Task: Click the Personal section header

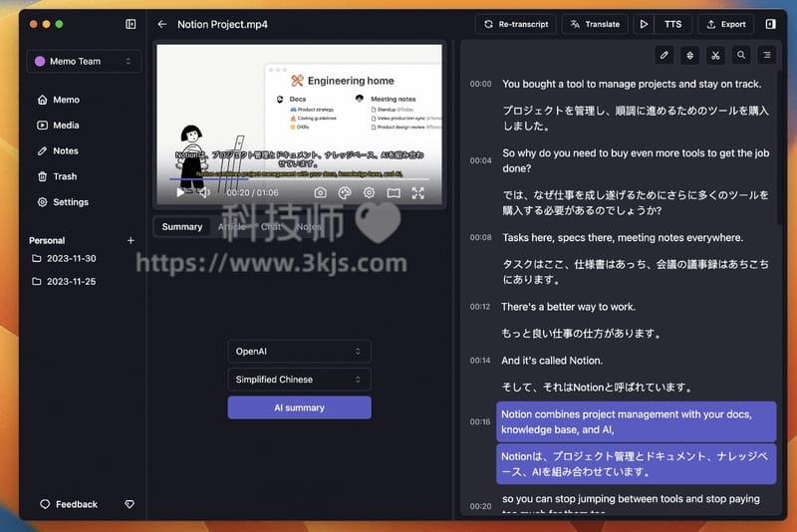Action: (47, 240)
